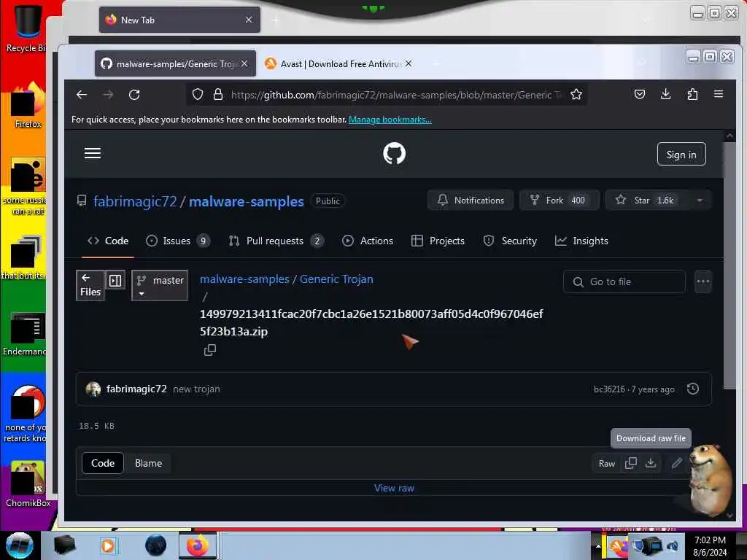
Task: Show site security padlock info
Action: click(x=217, y=94)
